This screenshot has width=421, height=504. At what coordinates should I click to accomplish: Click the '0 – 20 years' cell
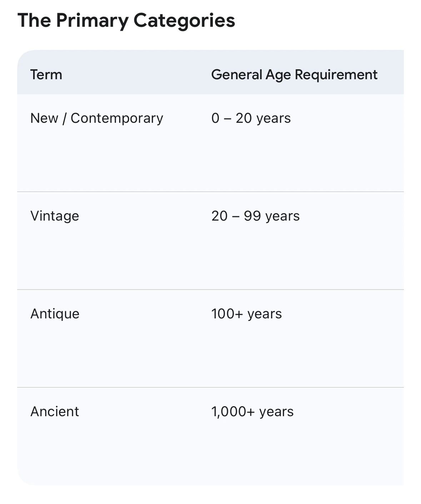click(x=251, y=118)
